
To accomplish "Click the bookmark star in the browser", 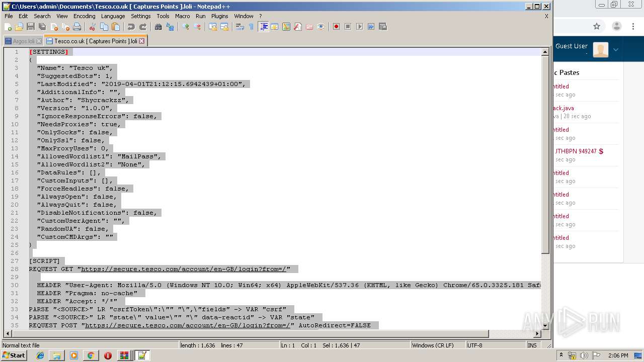I will [x=597, y=26].
